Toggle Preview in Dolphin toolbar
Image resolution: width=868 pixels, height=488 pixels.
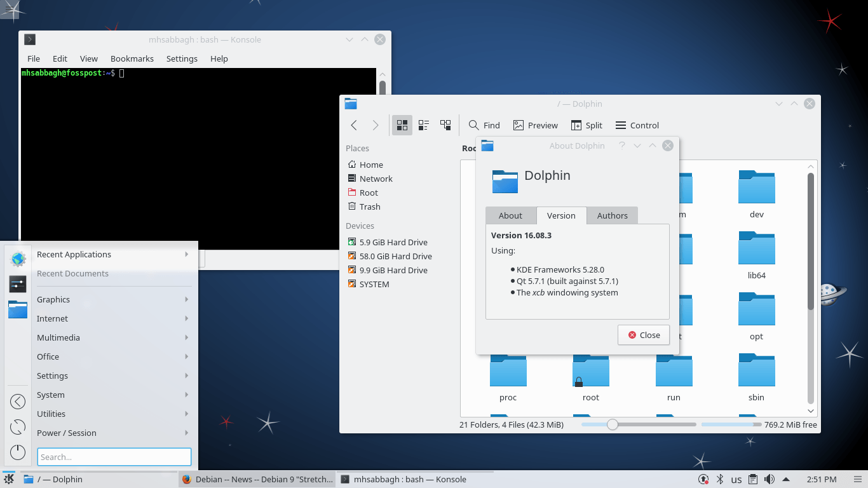(x=535, y=125)
